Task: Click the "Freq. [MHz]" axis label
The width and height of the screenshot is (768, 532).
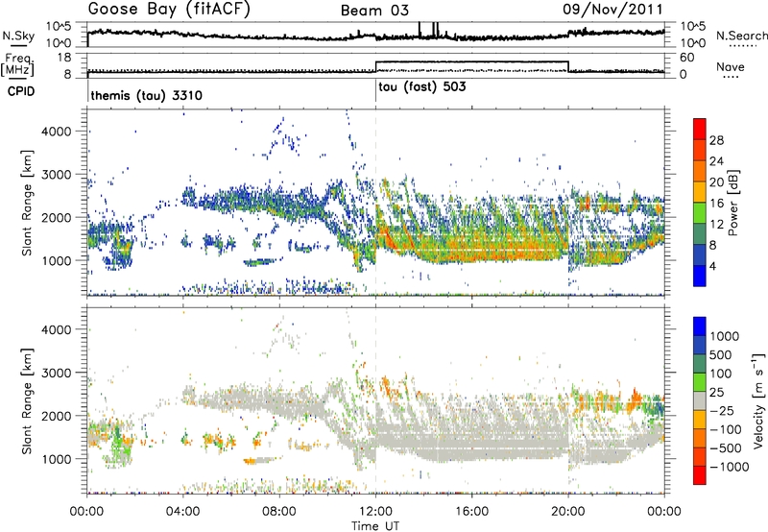Action: 19,64
